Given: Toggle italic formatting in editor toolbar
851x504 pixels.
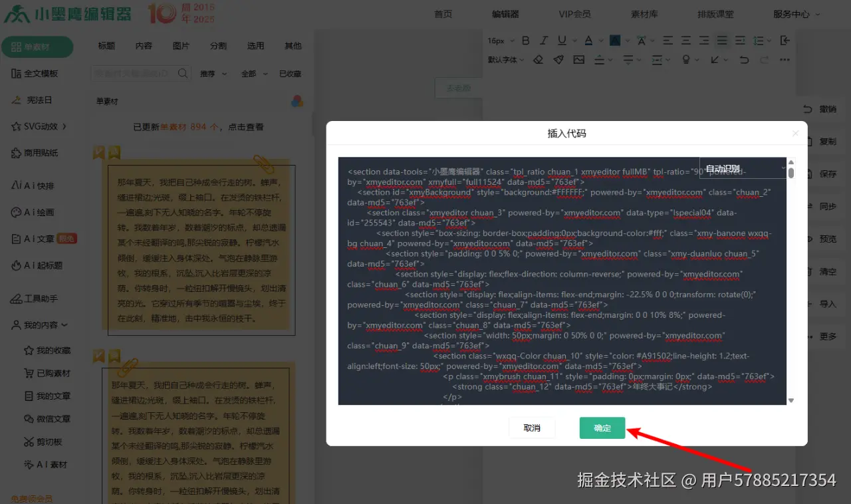Looking at the screenshot, I should click(x=544, y=41).
